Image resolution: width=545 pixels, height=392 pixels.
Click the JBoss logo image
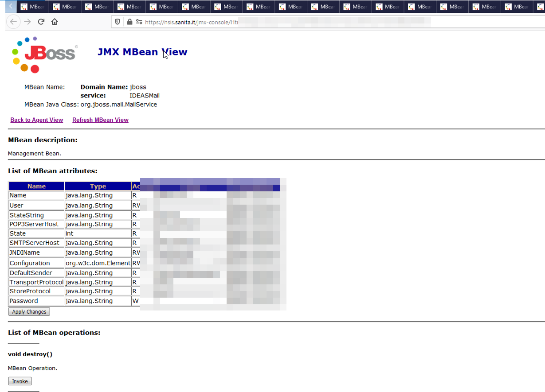click(x=44, y=54)
